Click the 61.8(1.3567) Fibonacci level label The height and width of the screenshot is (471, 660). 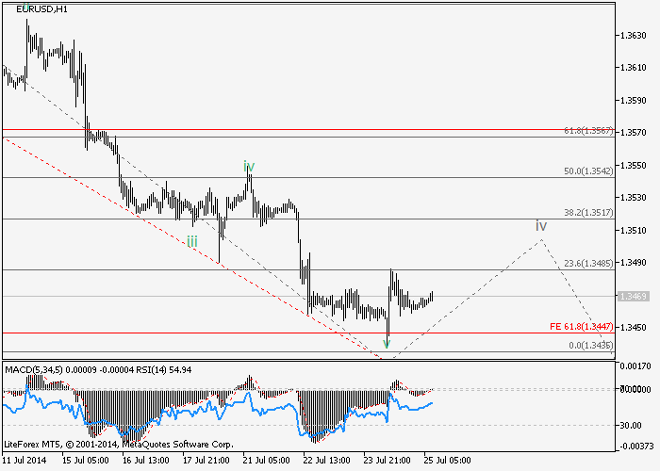[588, 131]
